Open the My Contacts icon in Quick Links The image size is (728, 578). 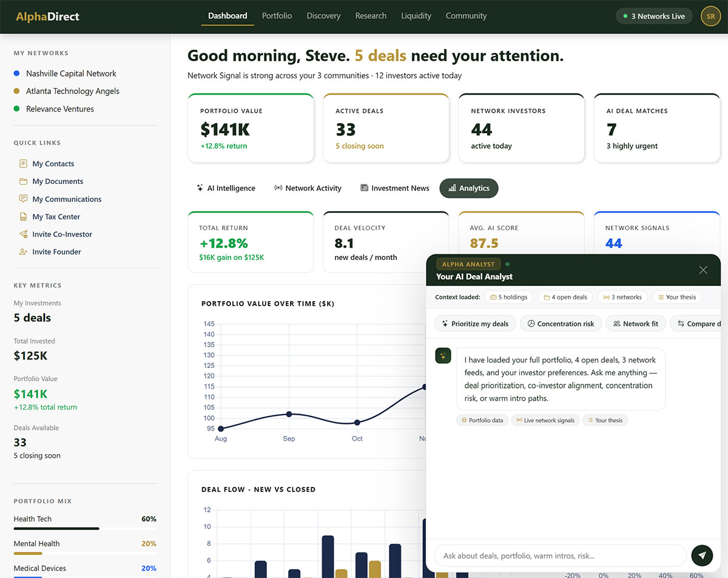click(x=23, y=164)
